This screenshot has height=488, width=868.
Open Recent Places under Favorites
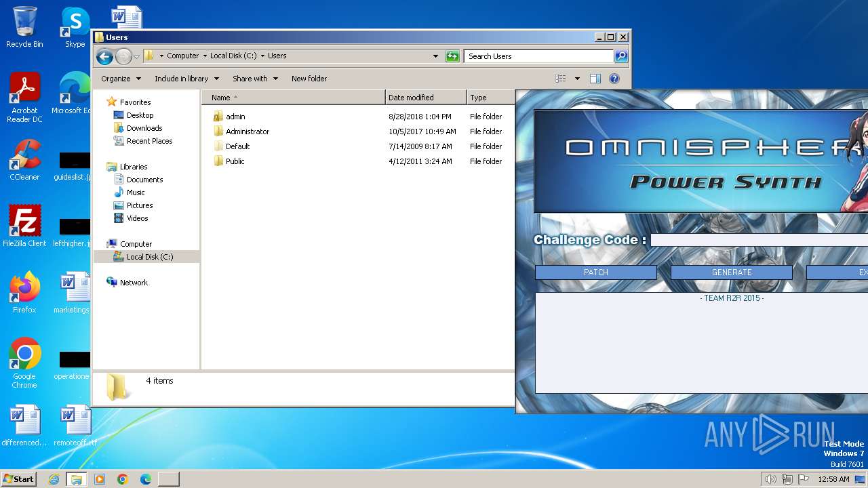(149, 141)
